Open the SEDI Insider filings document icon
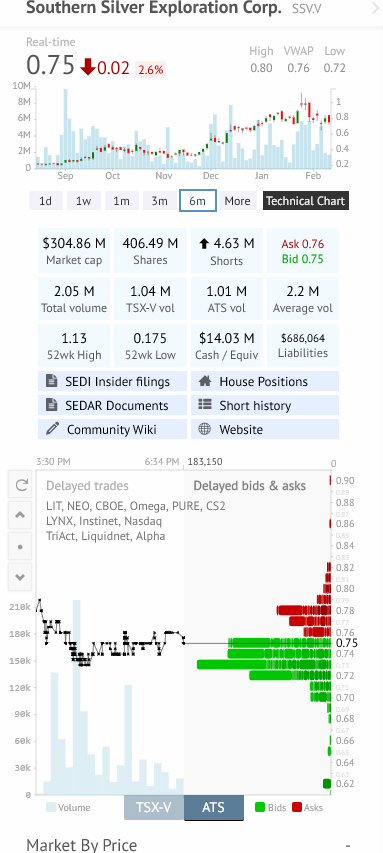Image resolution: width=383 pixels, height=853 pixels. (x=52, y=381)
